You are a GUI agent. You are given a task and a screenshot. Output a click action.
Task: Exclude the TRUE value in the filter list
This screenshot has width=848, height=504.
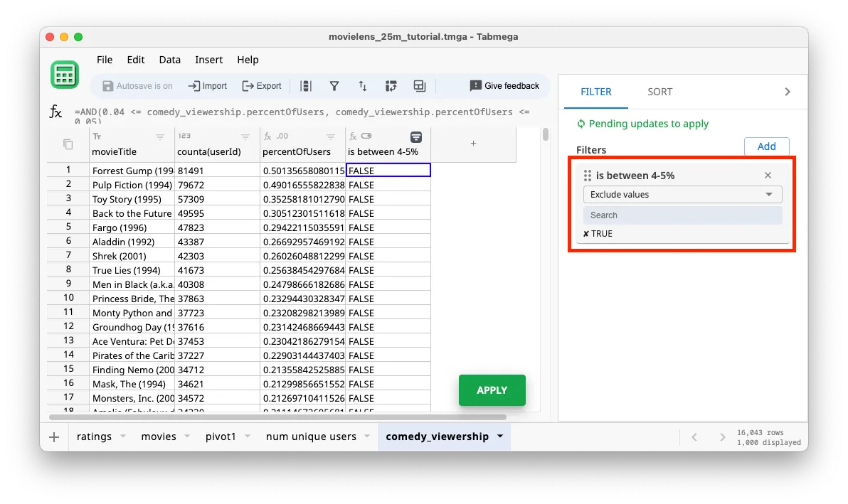click(x=586, y=233)
